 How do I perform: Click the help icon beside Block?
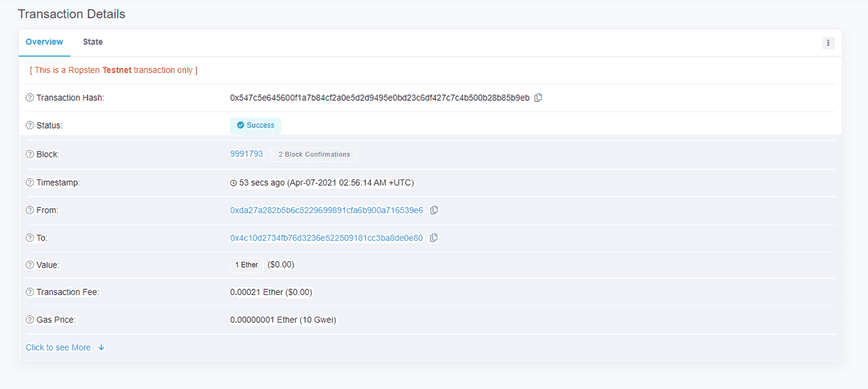[x=30, y=154]
